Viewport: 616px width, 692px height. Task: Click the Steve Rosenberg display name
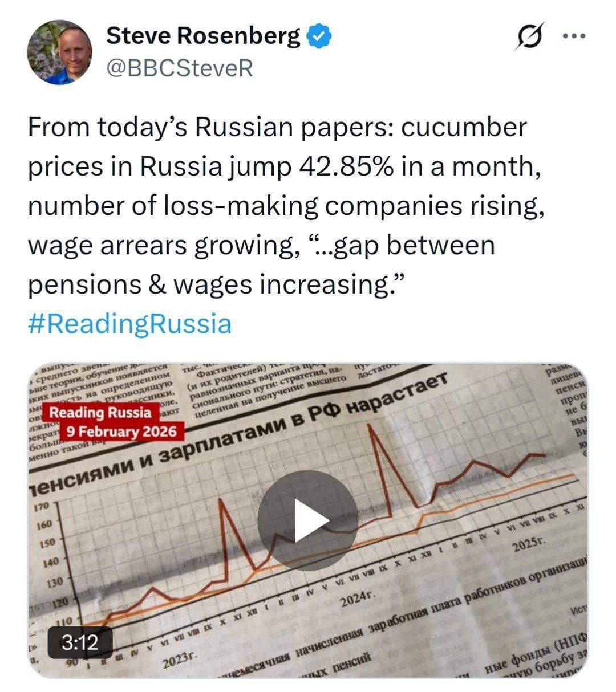click(x=203, y=36)
